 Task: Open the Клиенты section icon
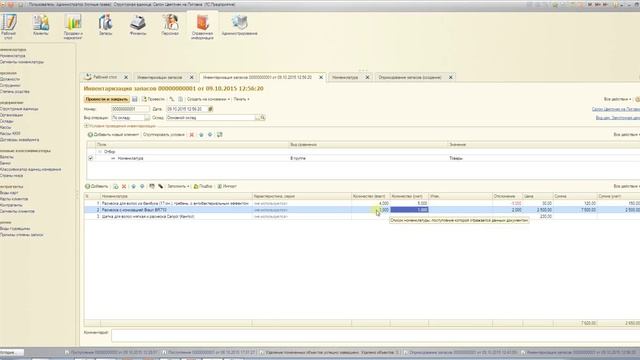tap(40, 24)
